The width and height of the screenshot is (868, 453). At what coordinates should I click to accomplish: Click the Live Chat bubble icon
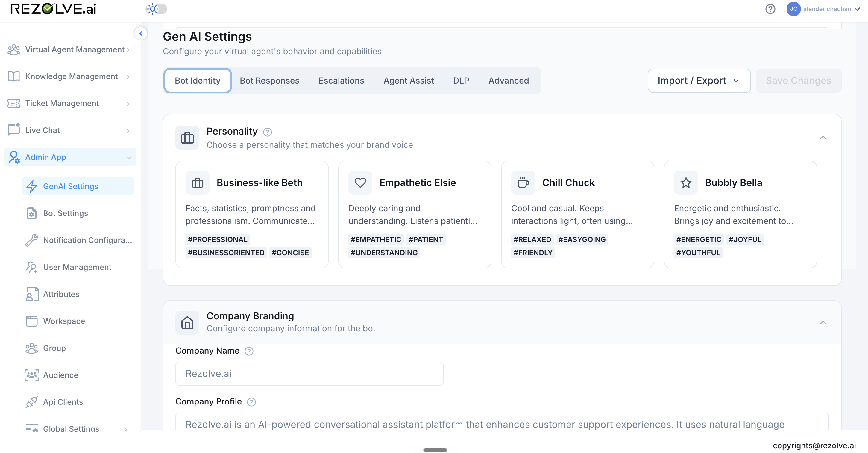14,130
